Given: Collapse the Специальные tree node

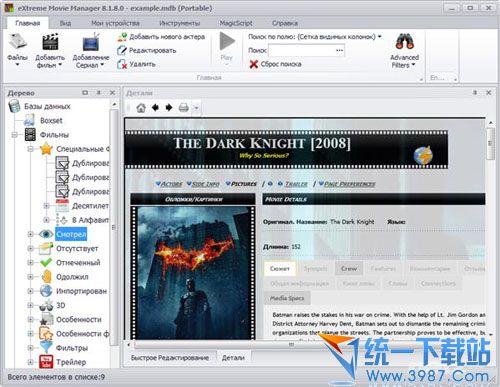Looking at the screenshot, I should click(x=30, y=149).
